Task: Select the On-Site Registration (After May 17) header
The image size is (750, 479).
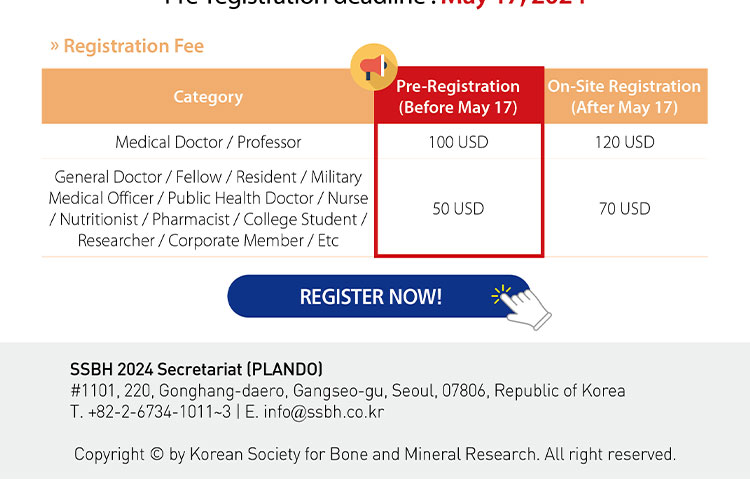Action: (625, 96)
